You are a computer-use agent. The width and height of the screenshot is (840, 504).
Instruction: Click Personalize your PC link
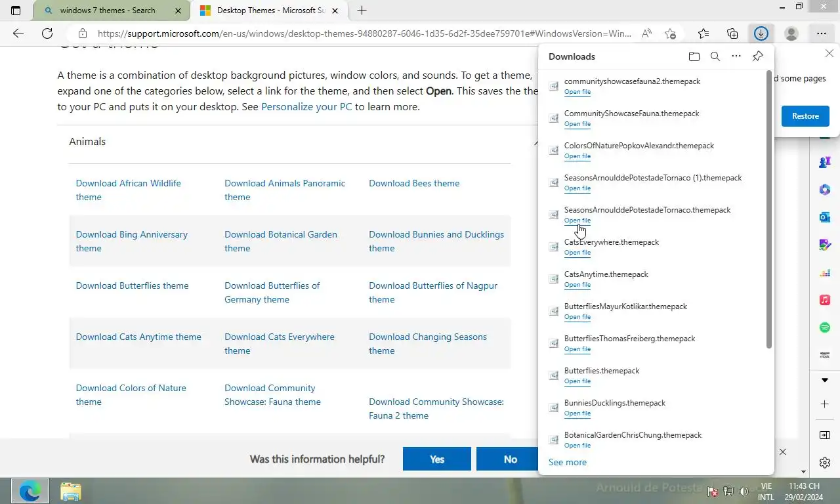click(306, 106)
